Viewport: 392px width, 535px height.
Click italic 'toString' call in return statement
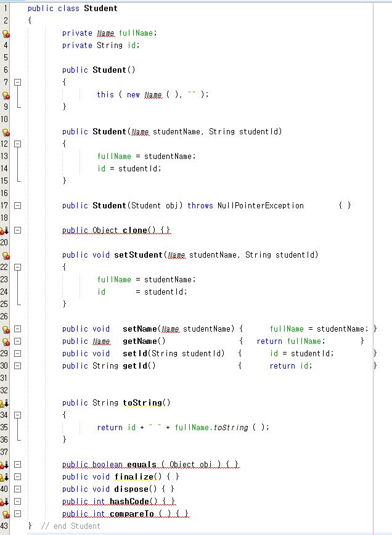click(231, 428)
